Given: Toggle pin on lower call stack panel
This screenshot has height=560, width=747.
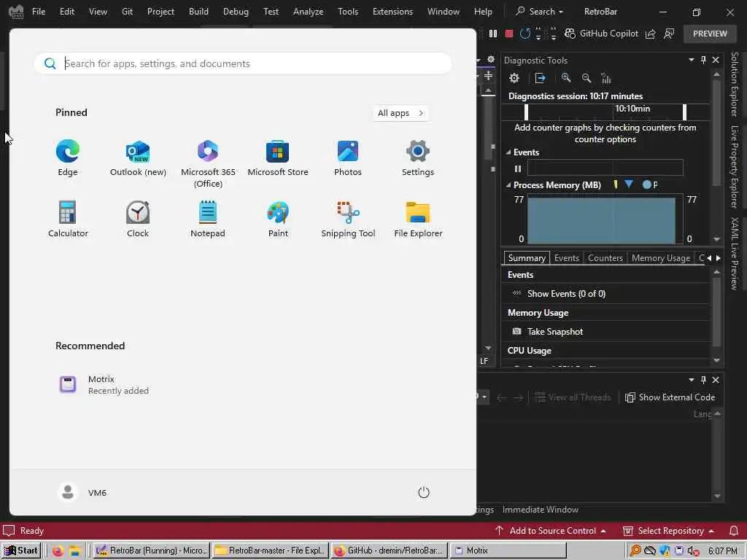Looking at the screenshot, I should [x=704, y=379].
